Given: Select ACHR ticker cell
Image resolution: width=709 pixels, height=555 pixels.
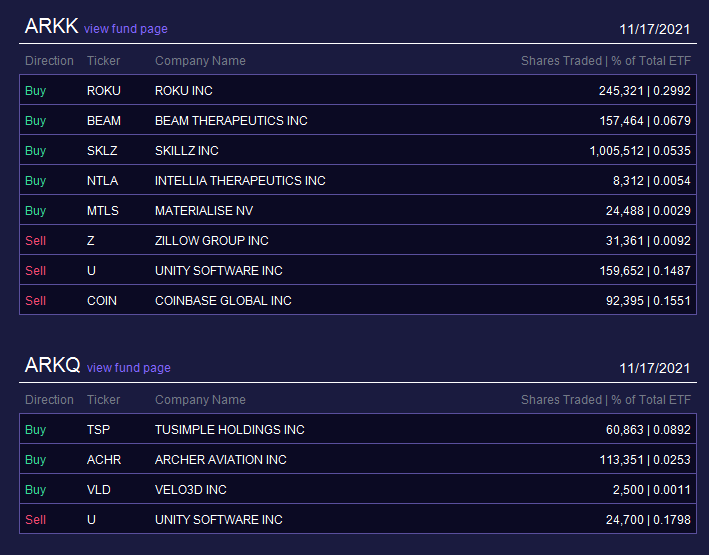Looking at the screenshot, I should 104,460.
